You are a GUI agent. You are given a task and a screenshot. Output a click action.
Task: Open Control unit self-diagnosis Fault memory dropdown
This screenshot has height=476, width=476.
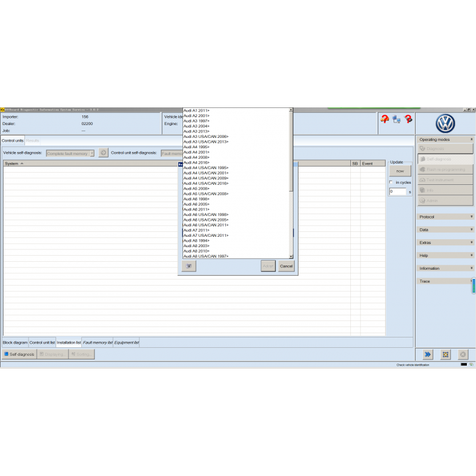point(172,153)
